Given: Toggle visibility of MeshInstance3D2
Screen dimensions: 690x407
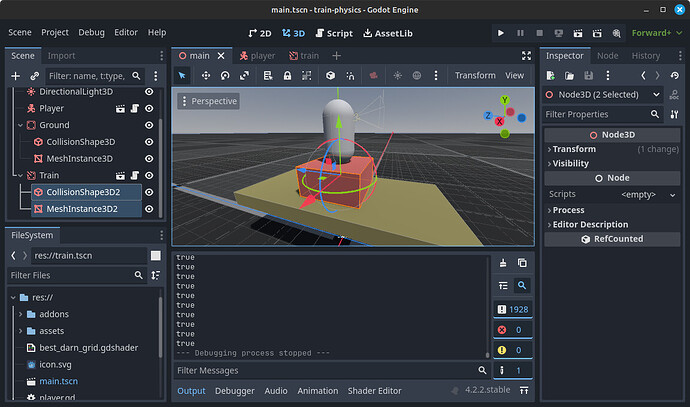Looking at the screenshot, I should tap(149, 209).
